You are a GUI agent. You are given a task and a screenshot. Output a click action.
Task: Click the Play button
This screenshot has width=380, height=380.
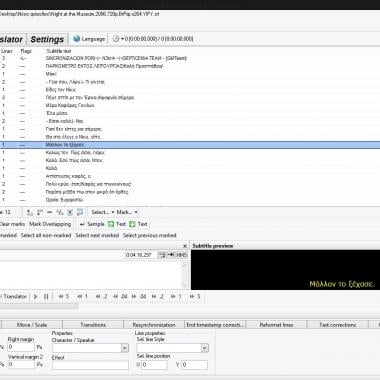click(x=35, y=297)
